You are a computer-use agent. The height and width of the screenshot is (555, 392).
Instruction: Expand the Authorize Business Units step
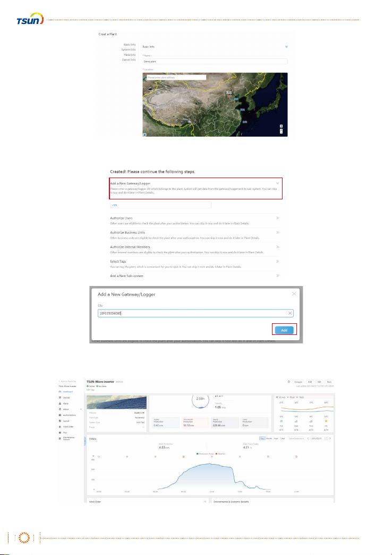click(278, 232)
